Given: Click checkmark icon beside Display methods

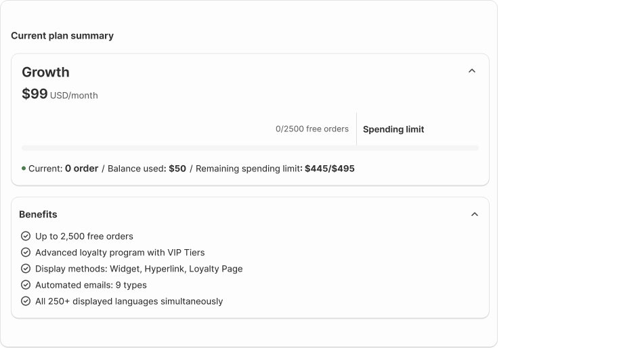Looking at the screenshot, I should pyautogui.click(x=26, y=268).
